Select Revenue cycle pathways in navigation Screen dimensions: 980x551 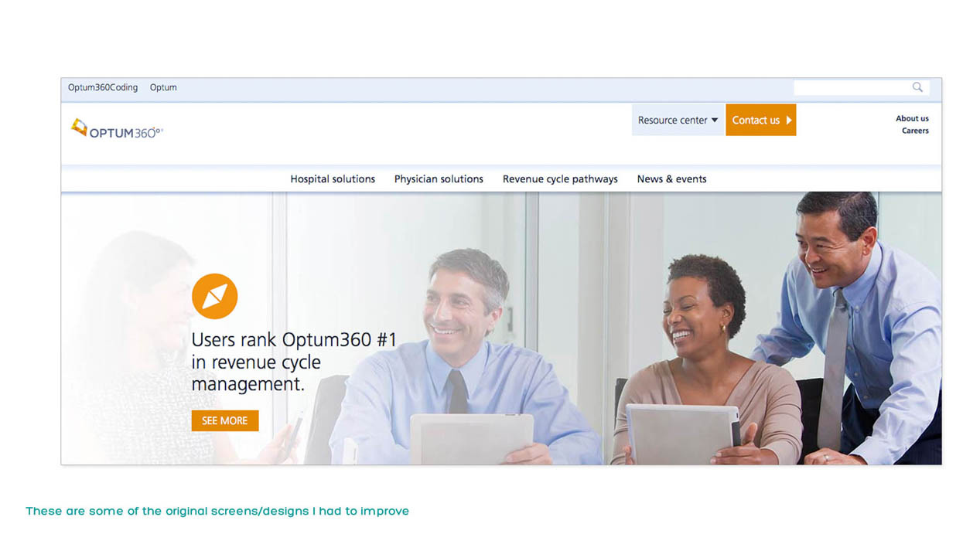coord(560,179)
